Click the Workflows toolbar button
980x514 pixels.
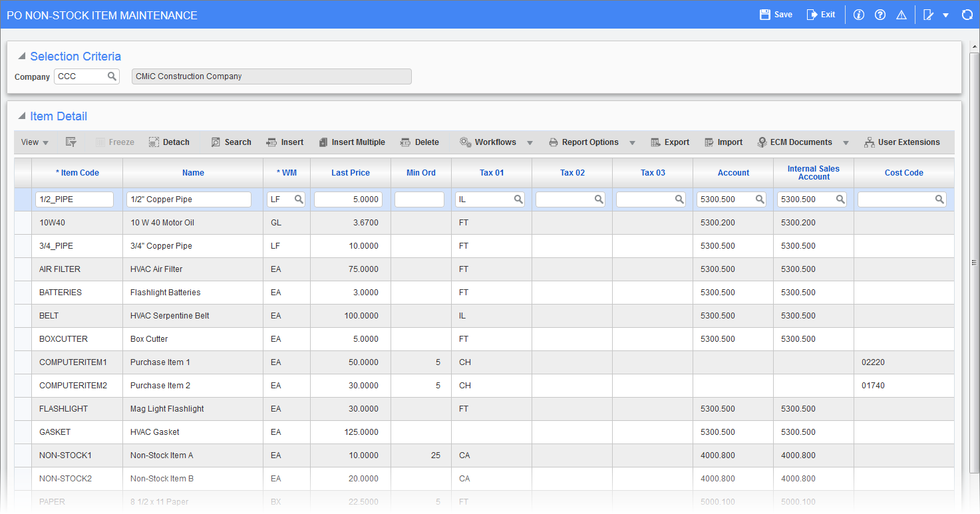(488, 142)
